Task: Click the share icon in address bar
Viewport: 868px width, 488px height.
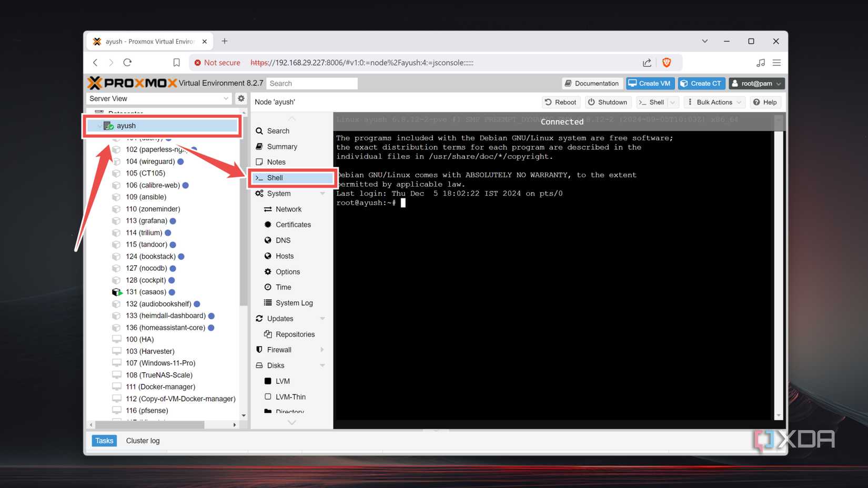Action: click(647, 63)
